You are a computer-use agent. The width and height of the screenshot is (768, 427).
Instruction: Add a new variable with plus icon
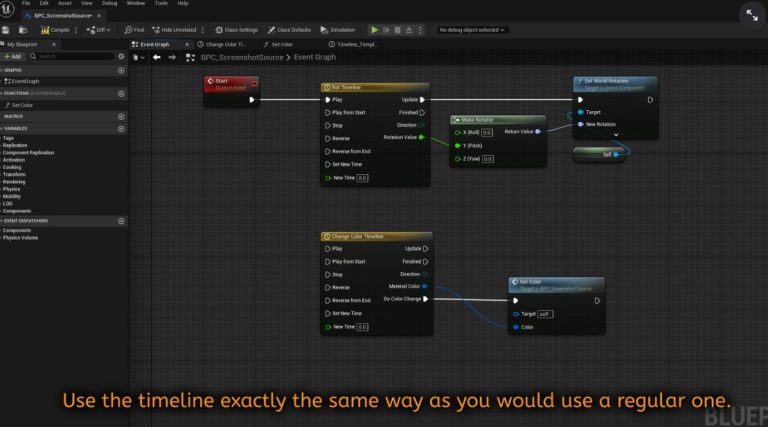121,129
